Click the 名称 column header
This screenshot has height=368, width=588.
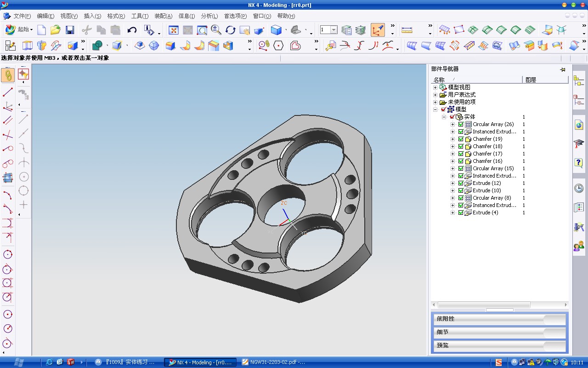(476, 80)
